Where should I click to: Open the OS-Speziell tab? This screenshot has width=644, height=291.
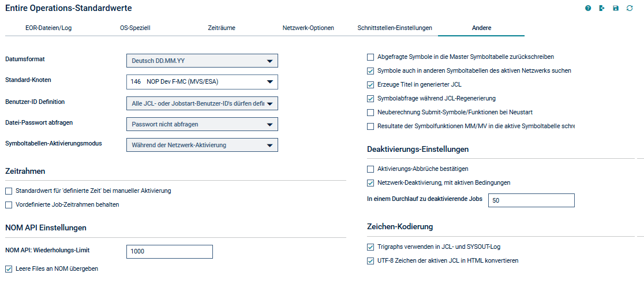[x=134, y=28]
